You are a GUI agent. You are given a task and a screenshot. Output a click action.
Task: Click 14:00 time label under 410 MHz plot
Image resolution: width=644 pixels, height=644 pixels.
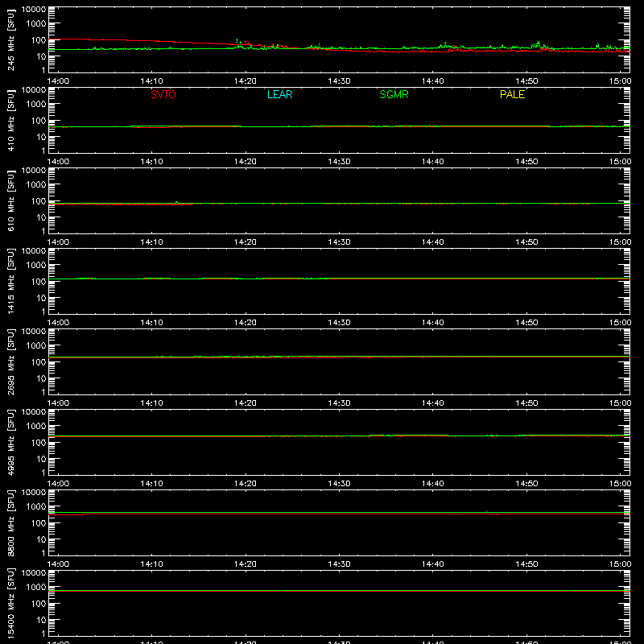point(58,162)
